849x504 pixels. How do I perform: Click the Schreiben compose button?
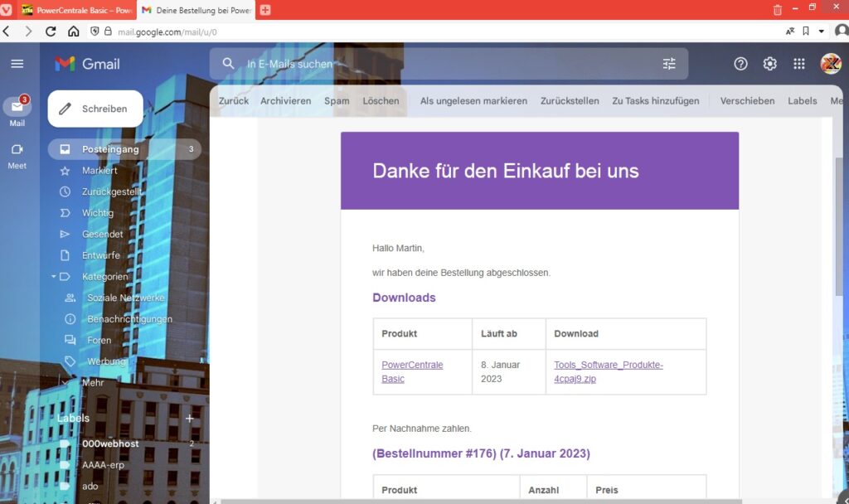pos(95,109)
